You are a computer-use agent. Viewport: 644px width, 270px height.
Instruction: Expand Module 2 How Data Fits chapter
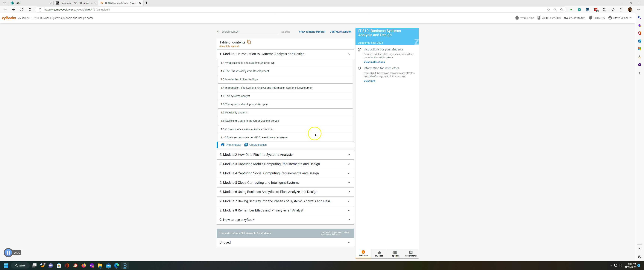(x=349, y=155)
